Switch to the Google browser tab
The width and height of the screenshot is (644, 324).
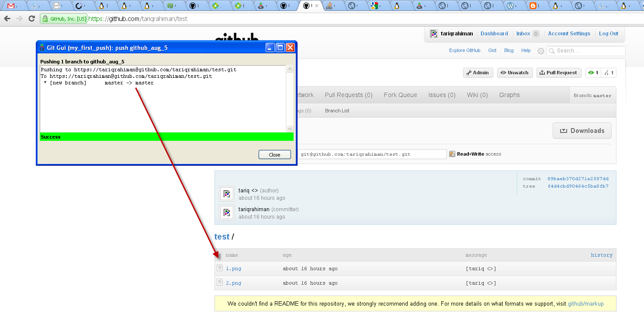tap(374, 6)
